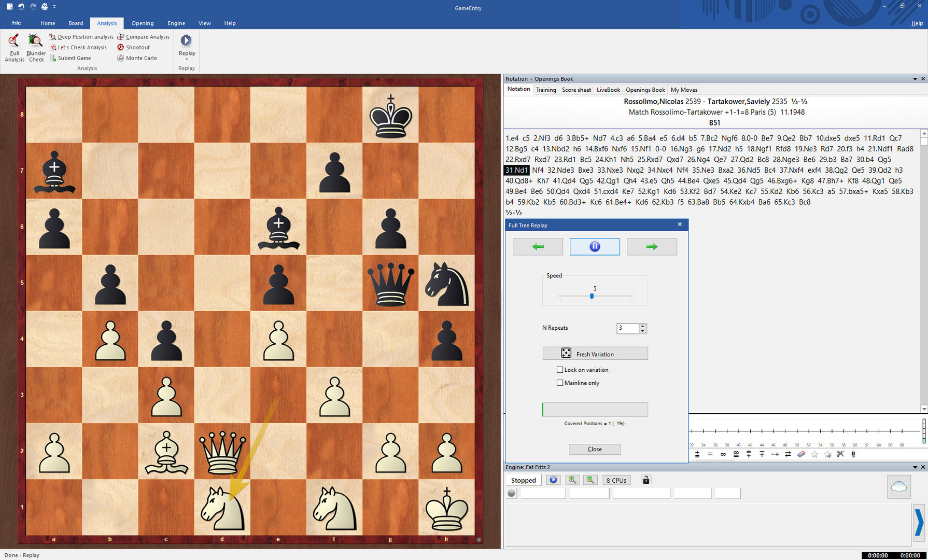The height and width of the screenshot is (560, 928).
Task: Pause the Full Tree Replay
Action: tap(595, 247)
